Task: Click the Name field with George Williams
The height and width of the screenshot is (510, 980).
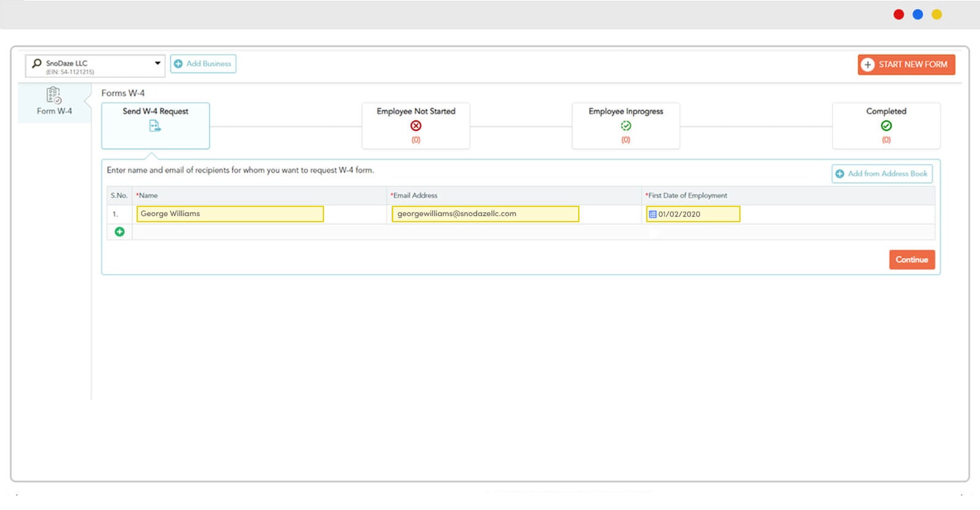Action: [230, 214]
